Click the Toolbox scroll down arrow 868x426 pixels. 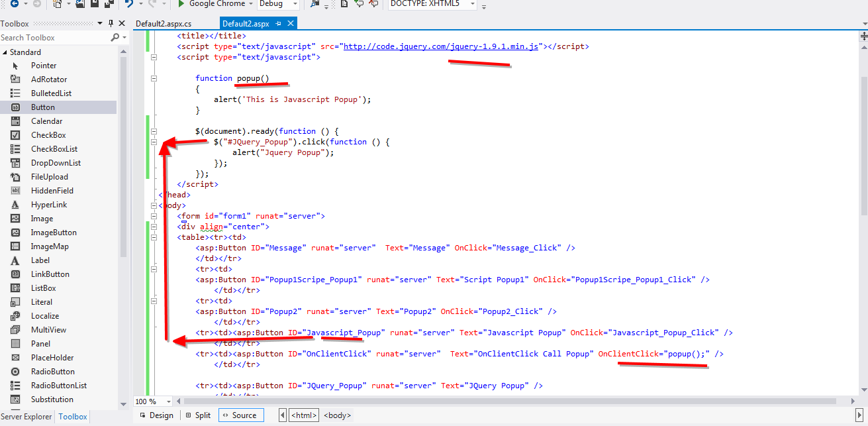123,403
